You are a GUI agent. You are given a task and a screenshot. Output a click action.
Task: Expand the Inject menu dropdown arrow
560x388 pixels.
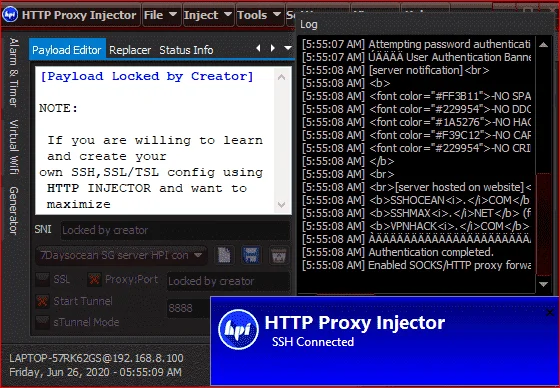[228, 14]
